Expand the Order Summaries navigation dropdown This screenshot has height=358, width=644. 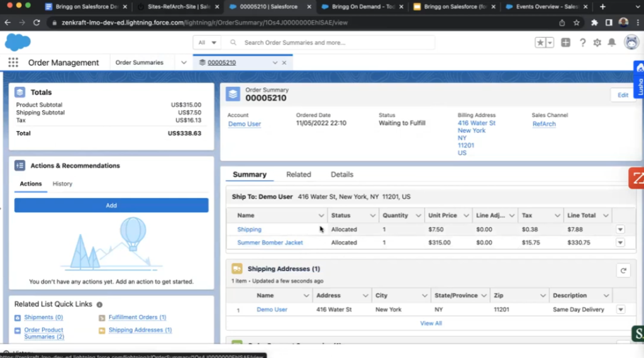[x=184, y=62]
